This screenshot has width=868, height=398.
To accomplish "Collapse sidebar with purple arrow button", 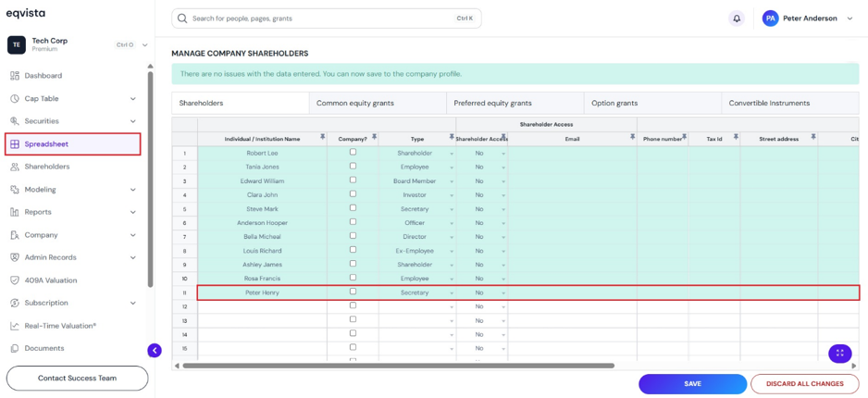I will click(155, 350).
